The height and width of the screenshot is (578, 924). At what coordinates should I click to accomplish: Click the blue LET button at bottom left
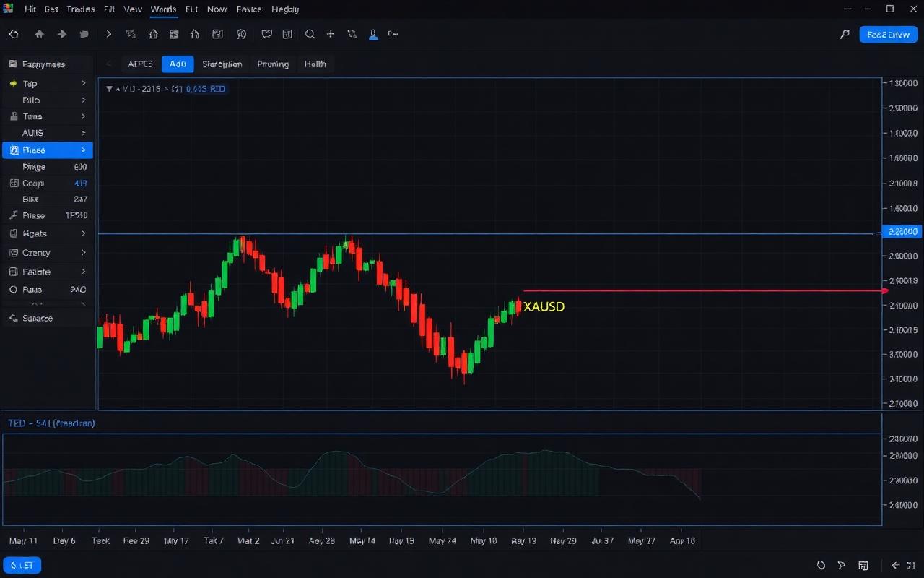(22, 566)
